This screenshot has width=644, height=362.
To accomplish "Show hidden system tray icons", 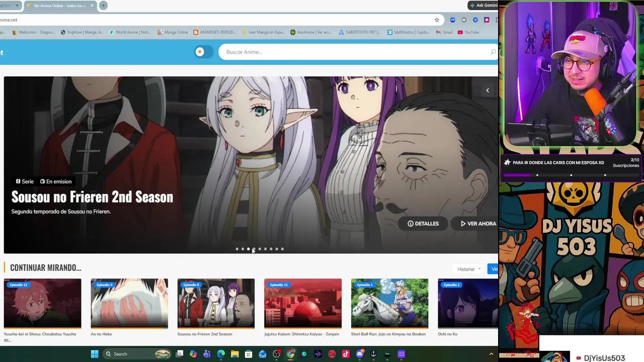I will pos(492,354).
